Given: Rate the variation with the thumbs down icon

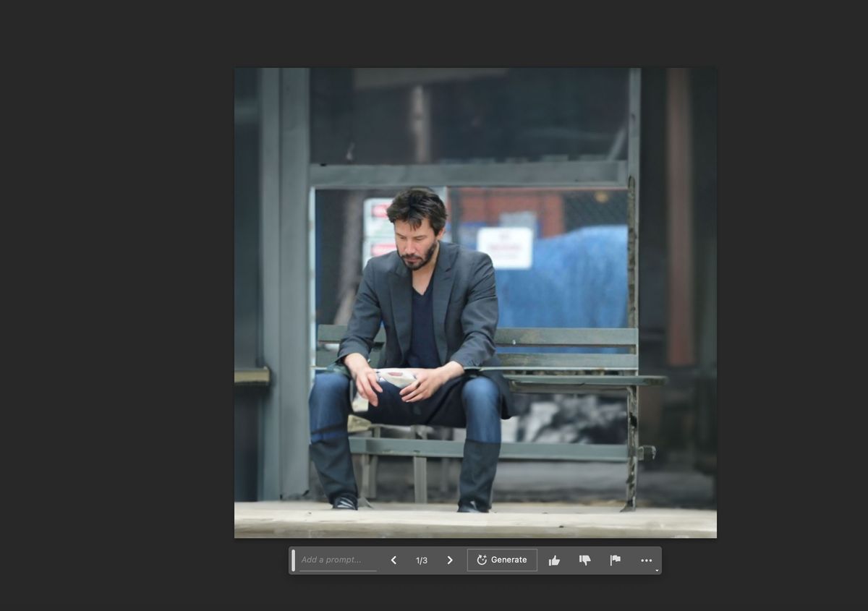Looking at the screenshot, I should [x=584, y=560].
